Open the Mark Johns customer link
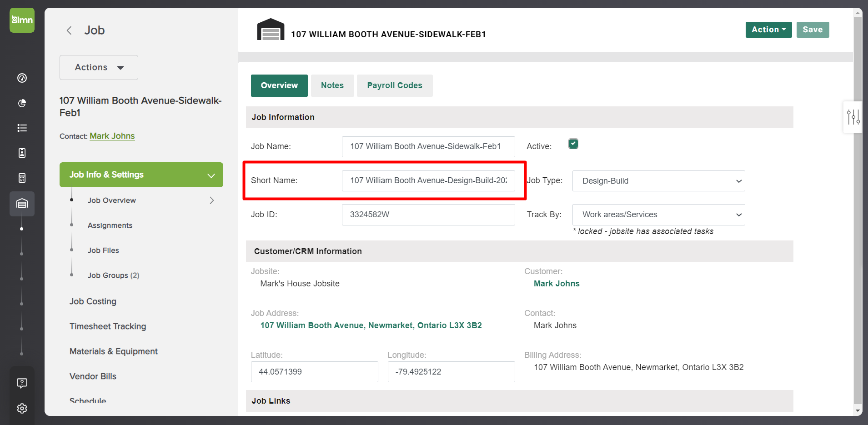The image size is (868, 425). [557, 284]
